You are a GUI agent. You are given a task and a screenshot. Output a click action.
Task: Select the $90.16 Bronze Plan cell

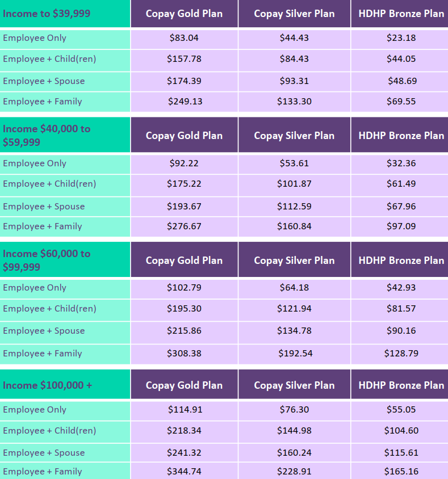point(401,331)
